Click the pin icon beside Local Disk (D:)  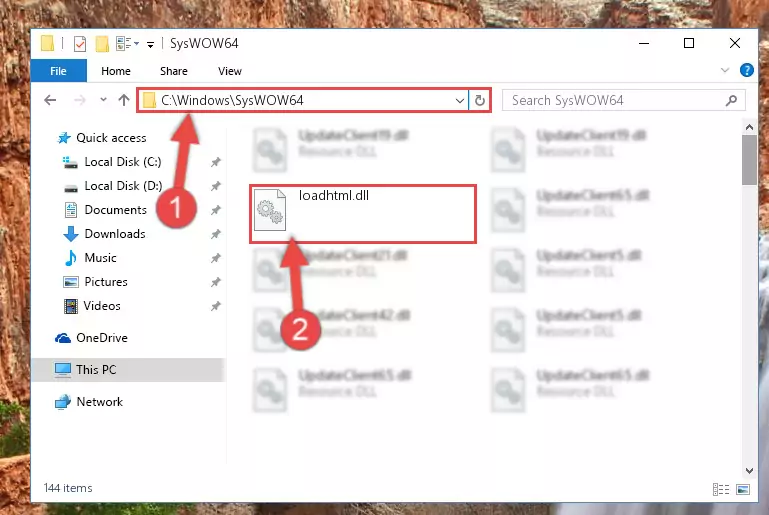215,186
